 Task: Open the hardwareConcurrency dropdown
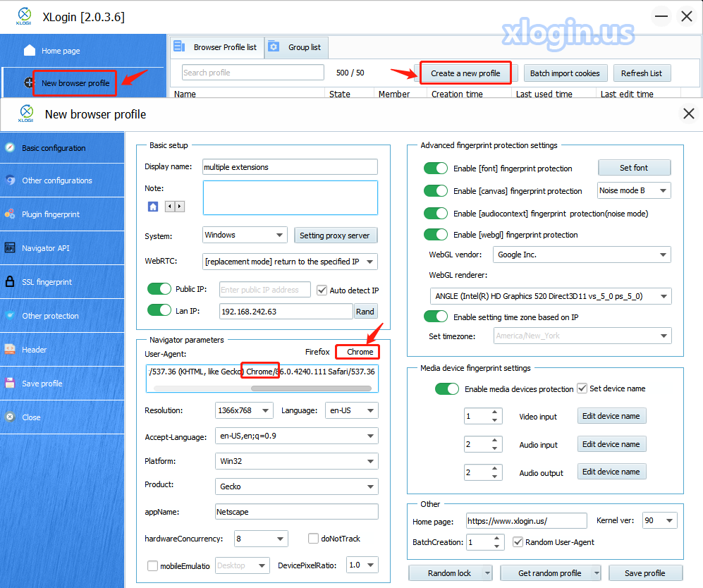(x=261, y=539)
